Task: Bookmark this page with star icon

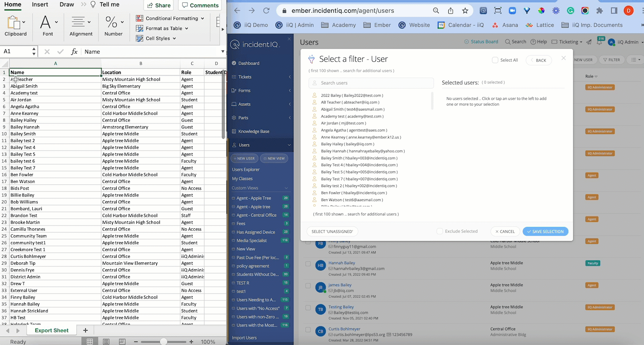Action: pos(465,10)
